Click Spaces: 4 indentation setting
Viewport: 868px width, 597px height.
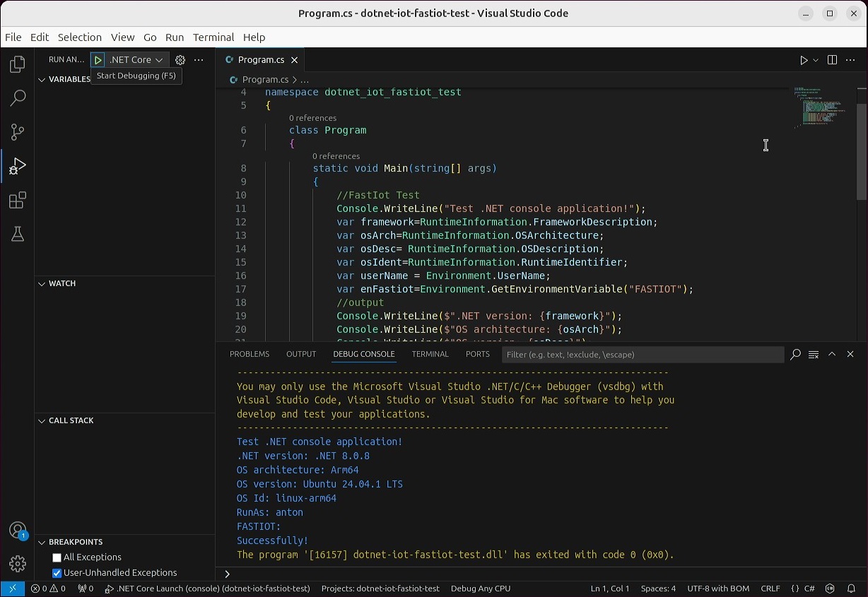point(658,589)
